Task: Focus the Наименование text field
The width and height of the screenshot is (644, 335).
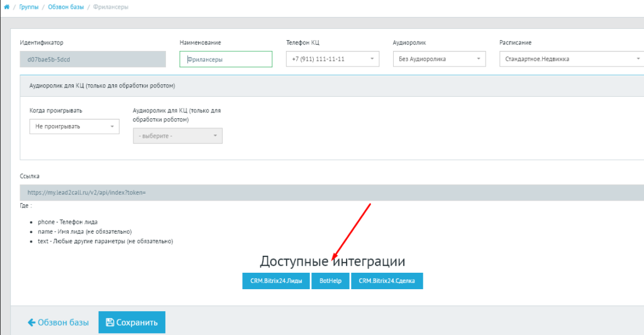Action: pyautogui.click(x=226, y=59)
